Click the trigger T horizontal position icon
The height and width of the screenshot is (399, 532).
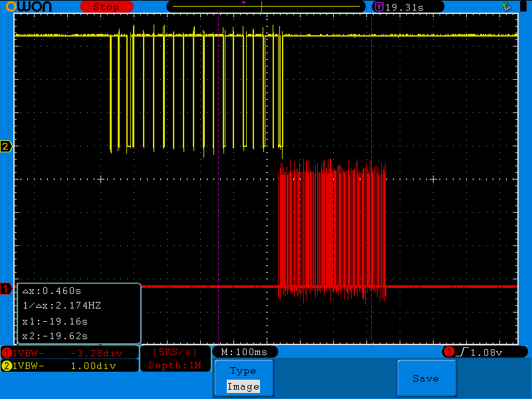click(379, 7)
